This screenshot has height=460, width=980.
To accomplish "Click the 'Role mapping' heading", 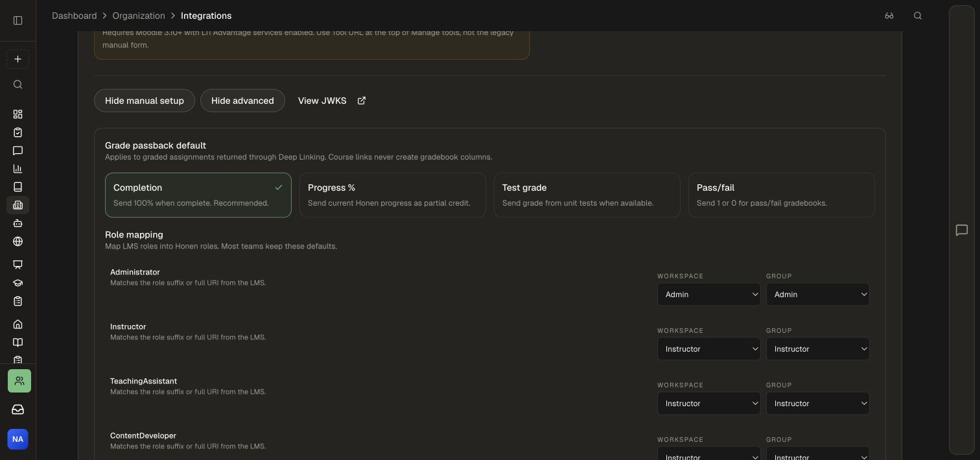I will [134, 235].
